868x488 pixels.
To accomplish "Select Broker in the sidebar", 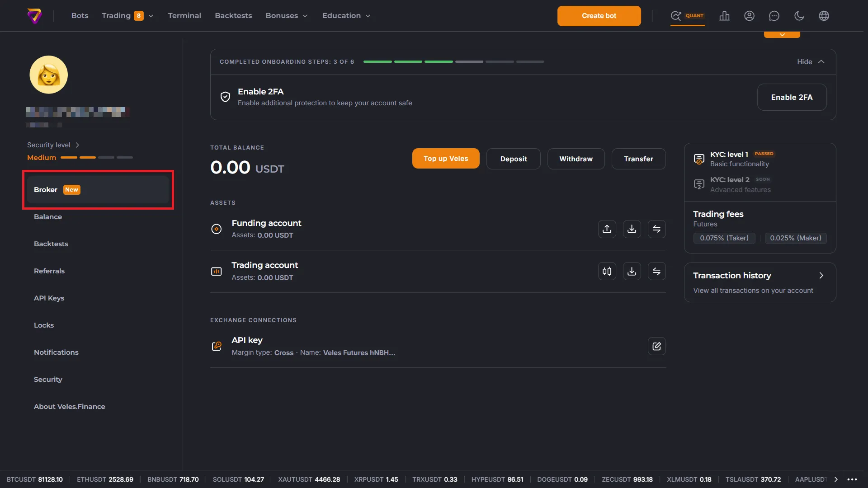I will coord(98,190).
